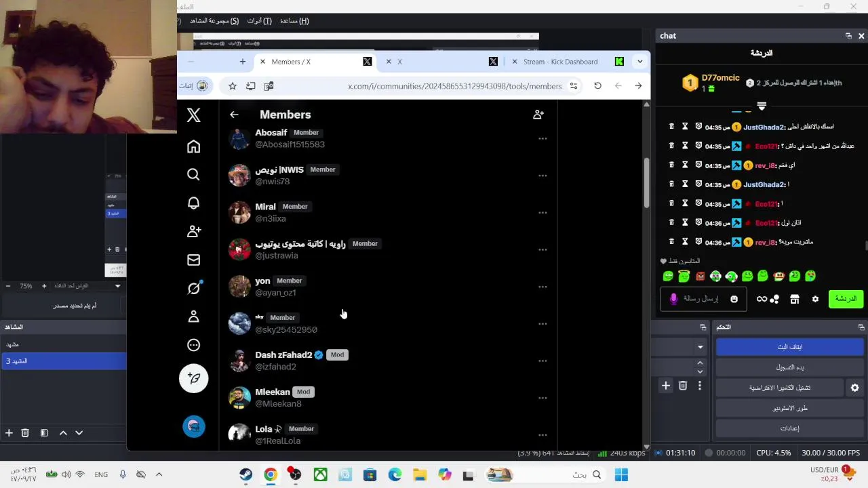Screen dimensions: 868x488
Task: Reload the page in the browser
Action: click(597, 86)
